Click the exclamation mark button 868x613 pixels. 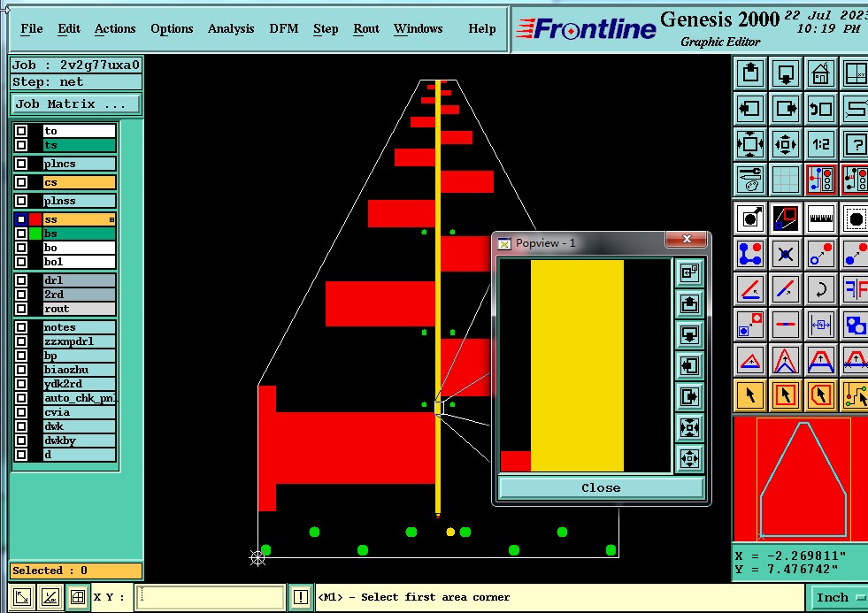pos(301,597)
